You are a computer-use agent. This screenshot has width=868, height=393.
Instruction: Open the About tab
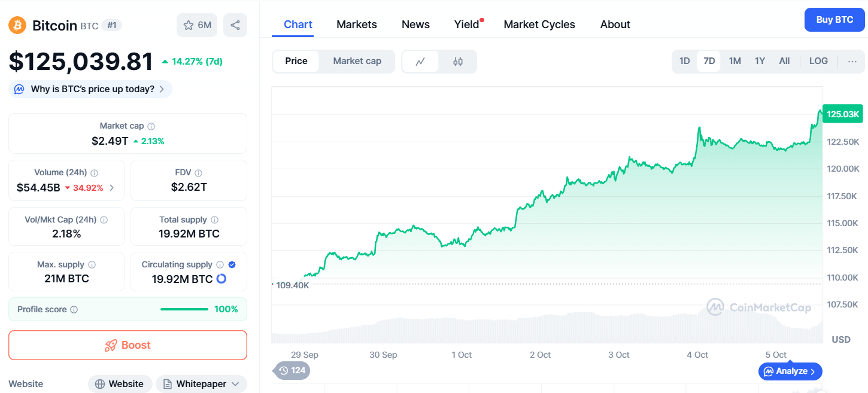click(x=615, y=25)
